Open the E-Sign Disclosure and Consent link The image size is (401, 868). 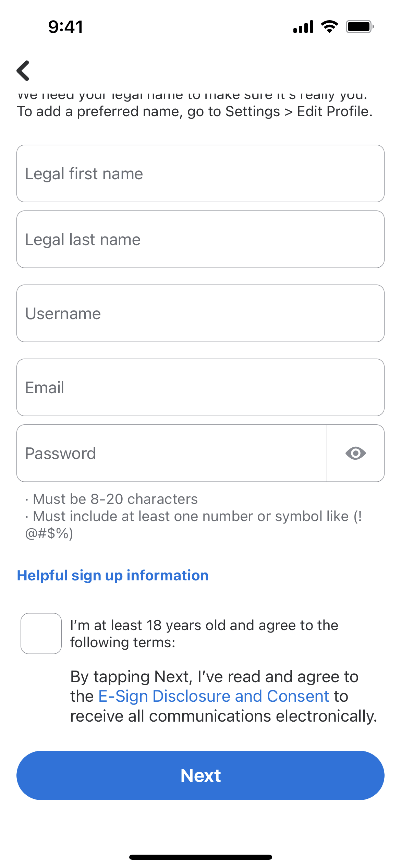[214, 696]
